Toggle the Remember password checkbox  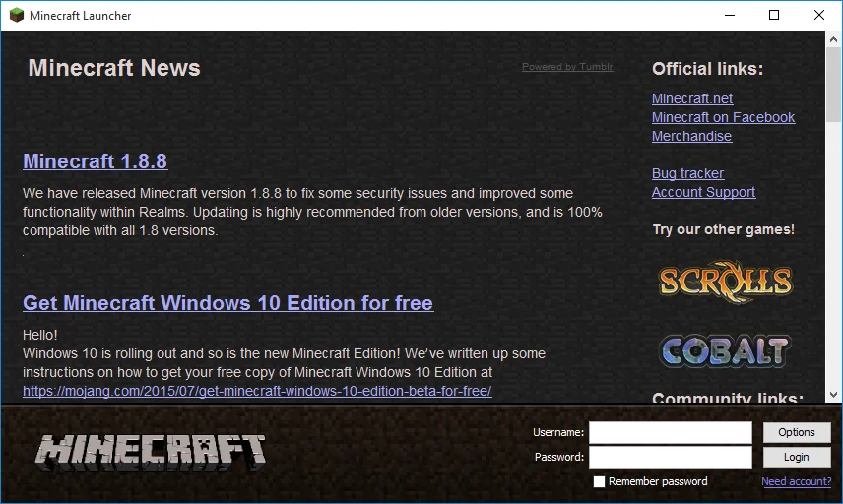tap(599, 481)
